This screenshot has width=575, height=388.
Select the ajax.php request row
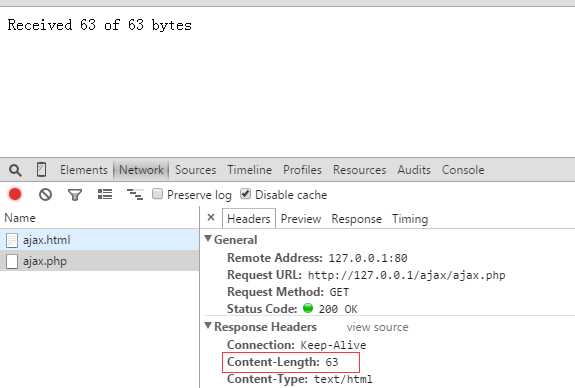pyautogui.click(x=99, y=261)
